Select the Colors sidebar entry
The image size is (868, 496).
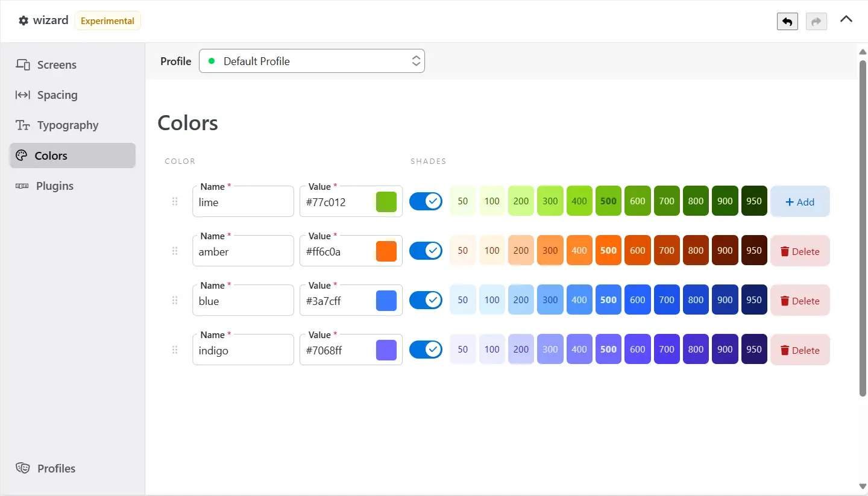pos(51,155)
